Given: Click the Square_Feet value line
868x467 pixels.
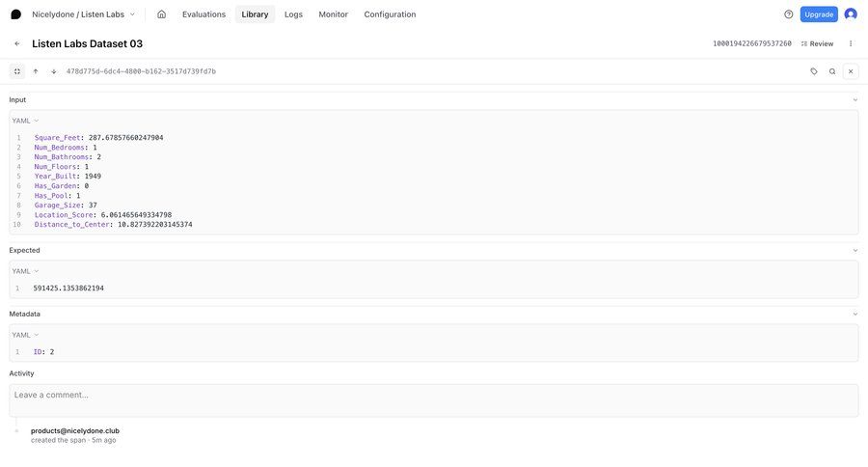Looking at the screenshot, I should [x=98, y=138].
